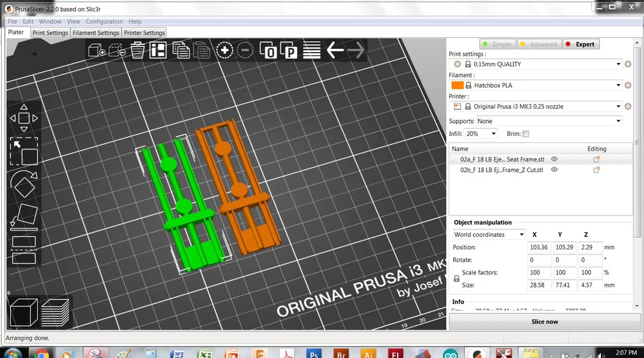
Task: Select the Plater tab
Action: coord(16,32)
